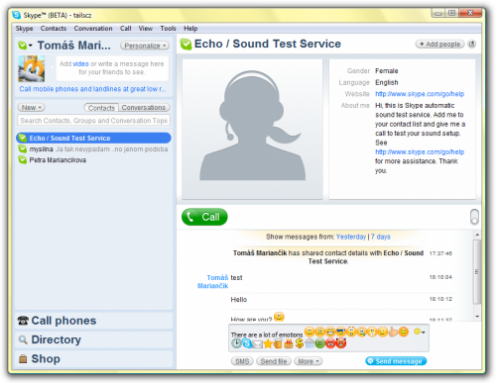
Task: Open the New dropdown button
Action: 31,108
